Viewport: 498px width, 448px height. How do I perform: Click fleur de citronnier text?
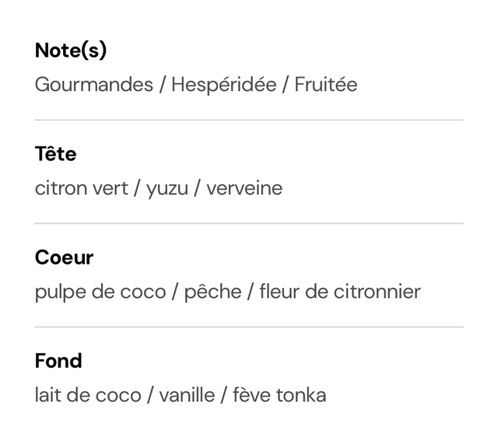click(x=340, y=291)
